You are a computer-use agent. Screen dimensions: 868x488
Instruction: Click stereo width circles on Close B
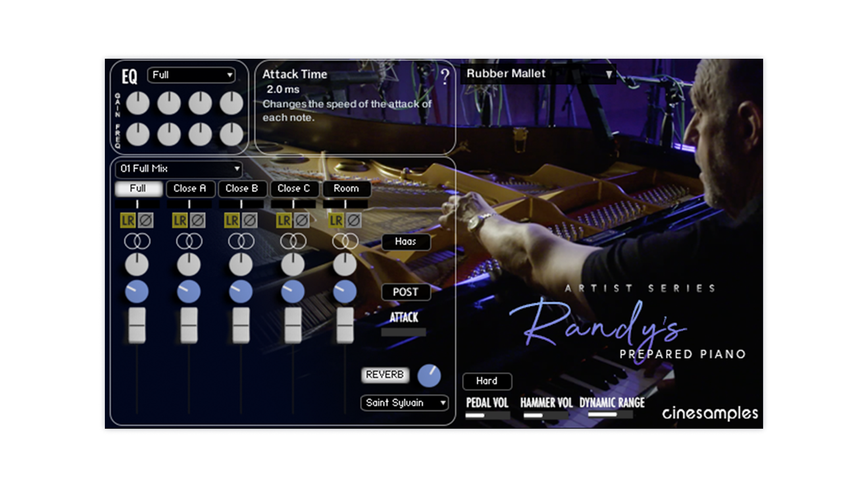pos(241,241)
